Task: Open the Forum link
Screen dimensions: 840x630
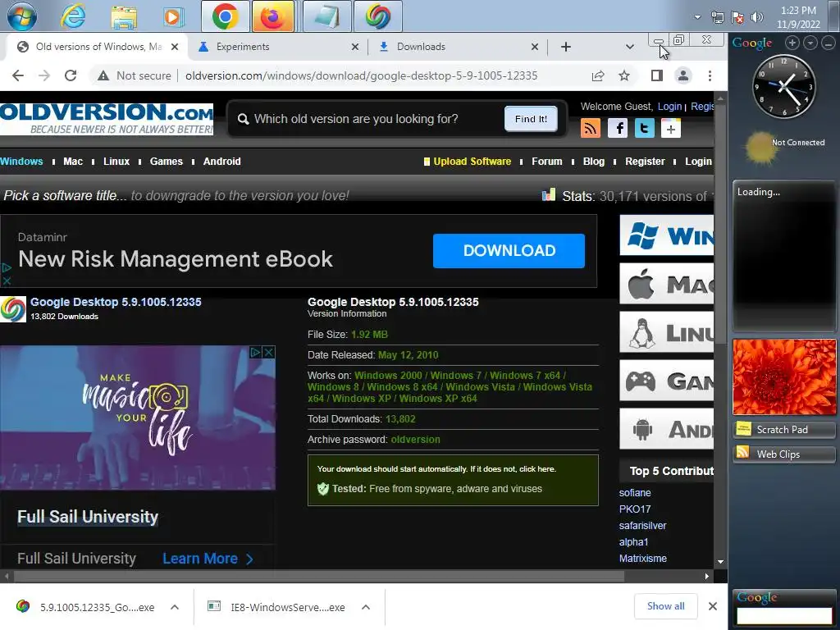Action: click(x=547, y=162)
